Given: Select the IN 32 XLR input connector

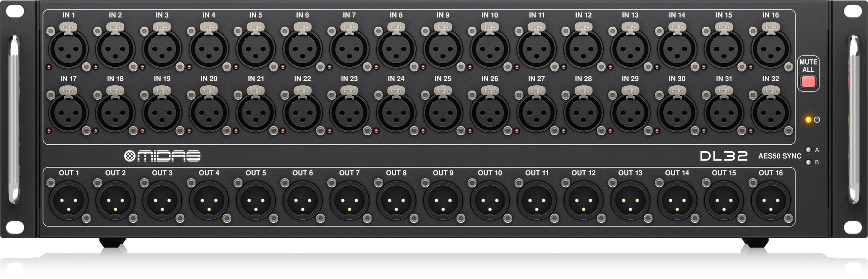Looking at the screenshot, I should coord(770,112).
